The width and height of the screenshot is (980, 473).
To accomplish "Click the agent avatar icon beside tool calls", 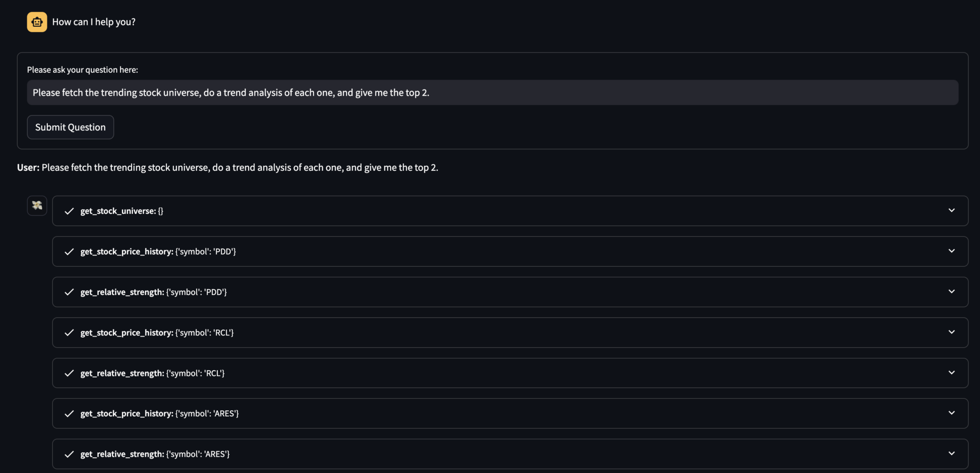I will (x=37, y=206).
